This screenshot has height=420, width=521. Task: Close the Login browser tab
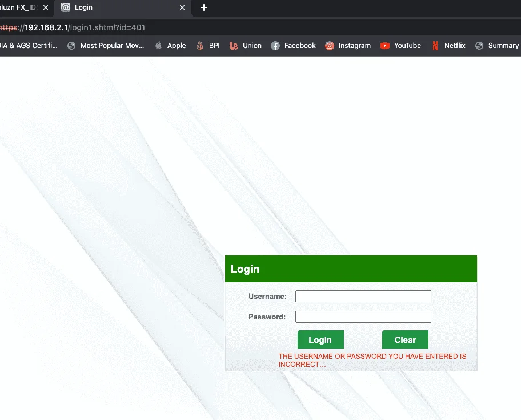click(182, 7)
